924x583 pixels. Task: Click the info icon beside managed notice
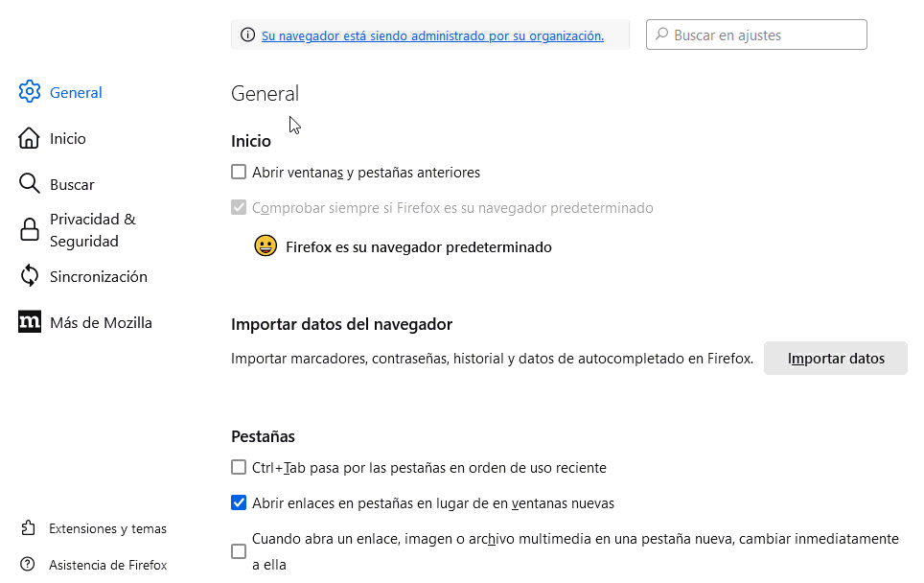[248, 35]
